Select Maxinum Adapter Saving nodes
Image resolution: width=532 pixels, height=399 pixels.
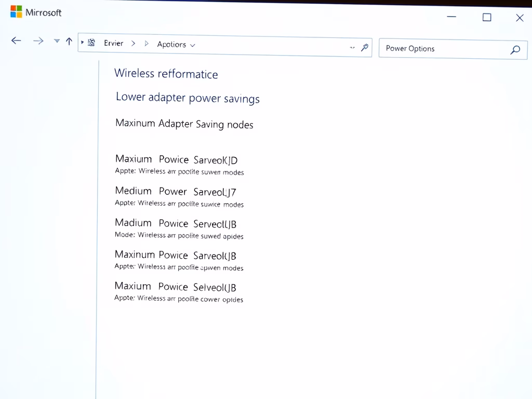(184, 124)
